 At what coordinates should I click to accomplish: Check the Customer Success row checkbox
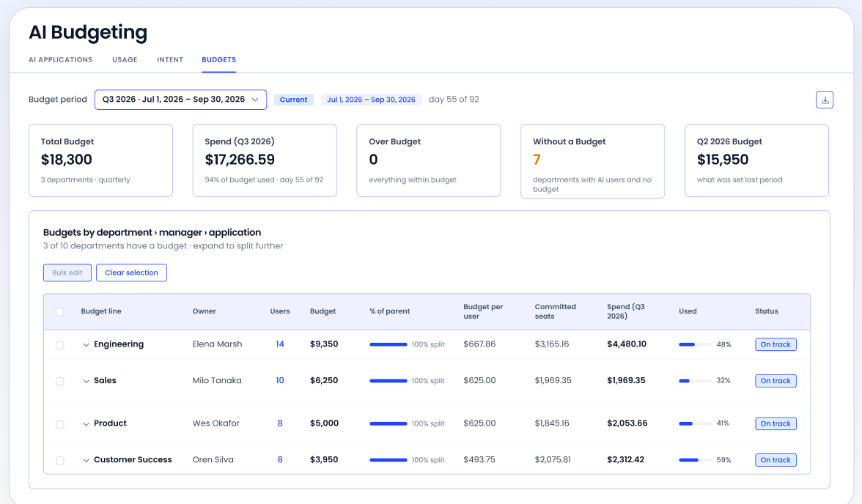pos(60,461)
